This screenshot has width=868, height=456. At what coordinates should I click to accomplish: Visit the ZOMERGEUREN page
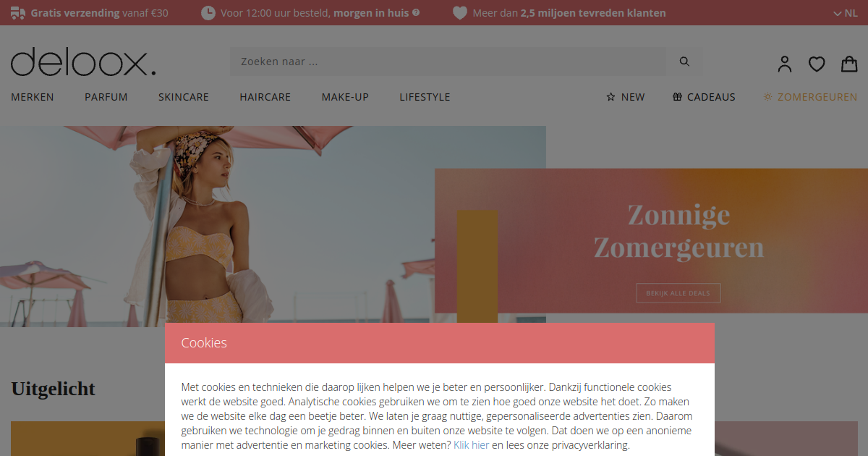[810, 97]
